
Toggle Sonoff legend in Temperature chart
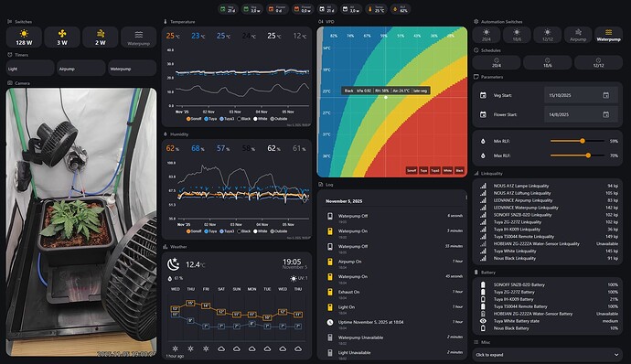click(194, 119)
